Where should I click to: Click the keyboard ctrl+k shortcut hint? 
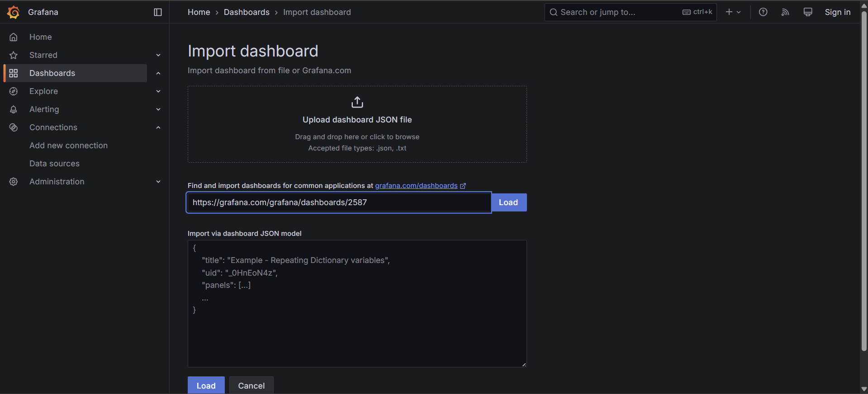coord(697,12)
